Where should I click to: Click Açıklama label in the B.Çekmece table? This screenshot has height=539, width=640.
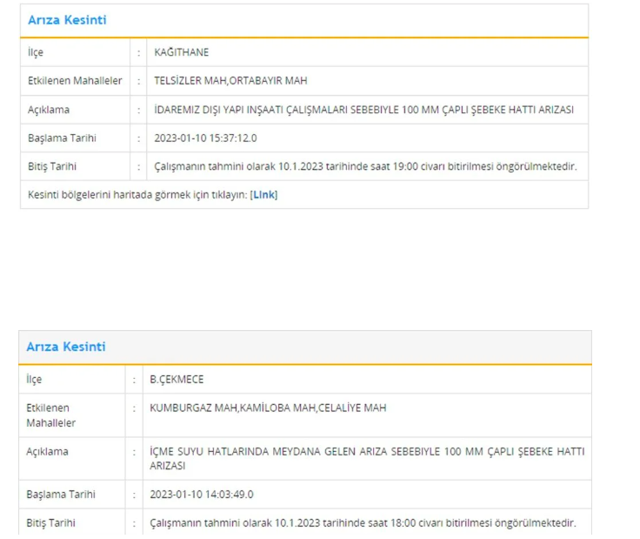pos(48,452)
